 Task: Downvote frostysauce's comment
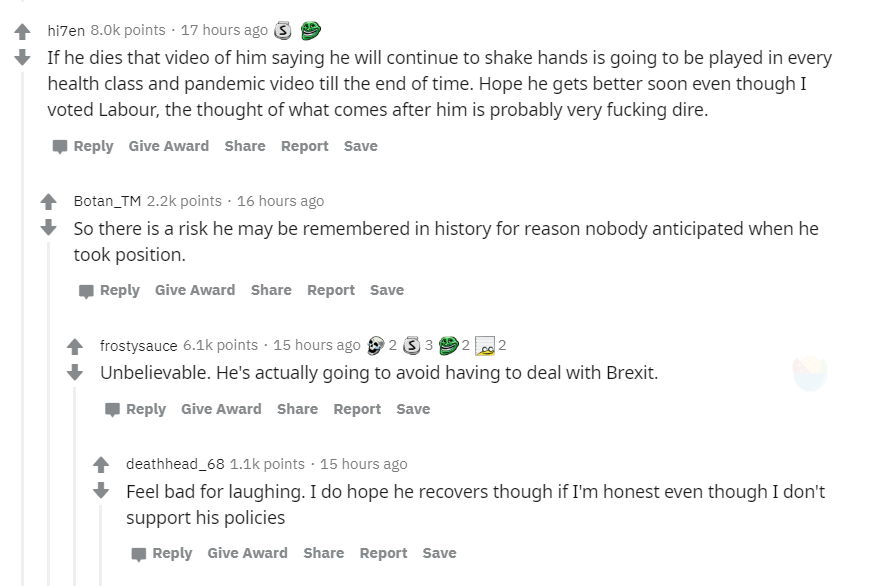coord(74,372)
